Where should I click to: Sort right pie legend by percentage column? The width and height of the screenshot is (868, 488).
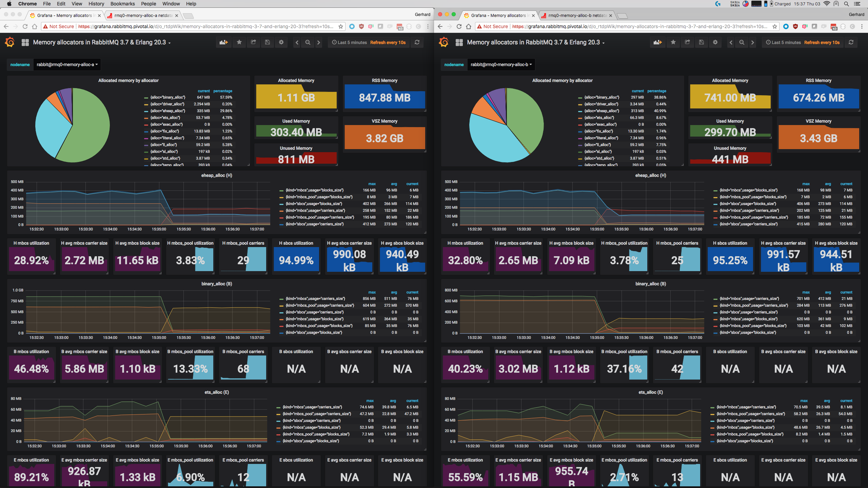tap(656, 91)
